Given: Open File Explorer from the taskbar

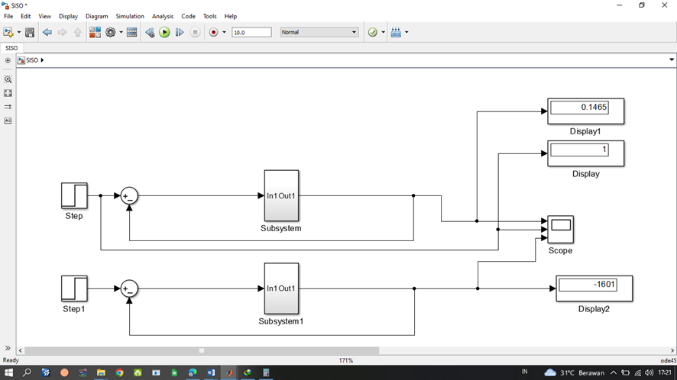Looking at the screenshot, I should (x=101, y=372).
